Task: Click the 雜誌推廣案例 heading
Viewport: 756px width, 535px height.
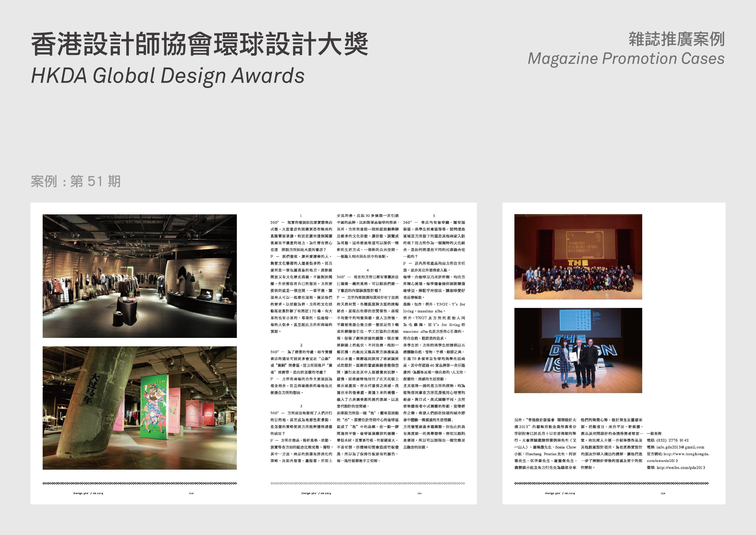Action: [677, 39]
